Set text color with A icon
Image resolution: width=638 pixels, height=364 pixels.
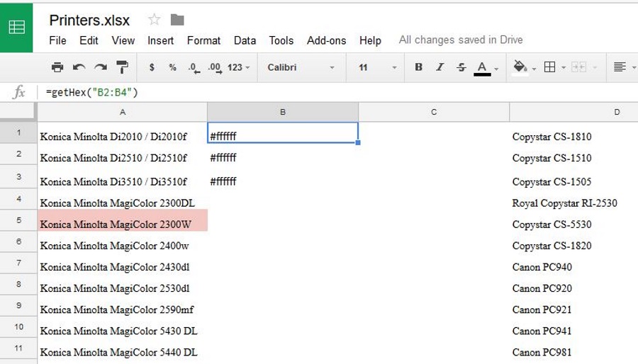pos(482,68)
